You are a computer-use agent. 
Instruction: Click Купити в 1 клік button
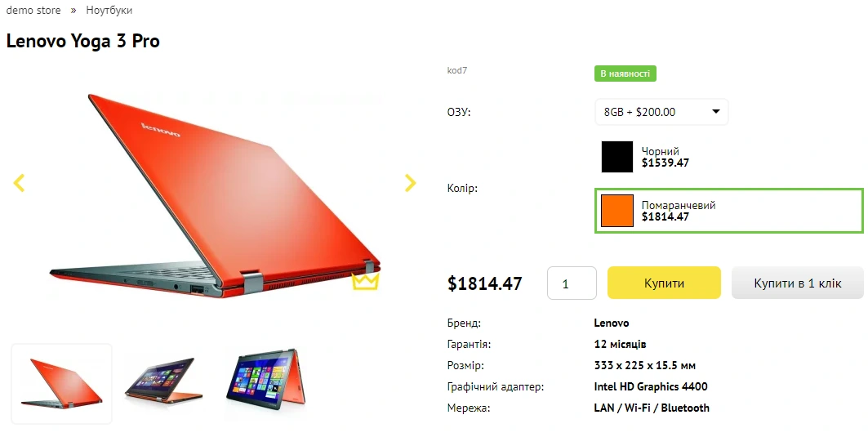tap(797, 283)
